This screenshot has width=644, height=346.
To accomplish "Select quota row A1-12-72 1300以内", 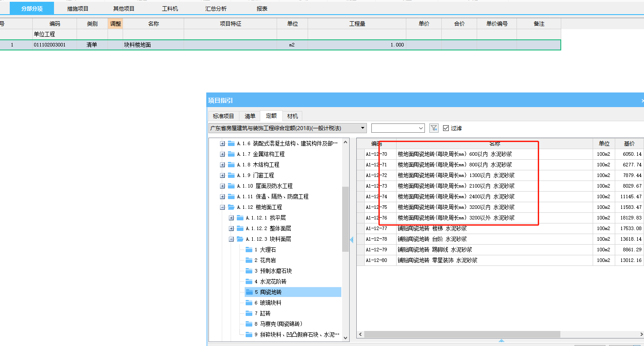I will point(500,175).
